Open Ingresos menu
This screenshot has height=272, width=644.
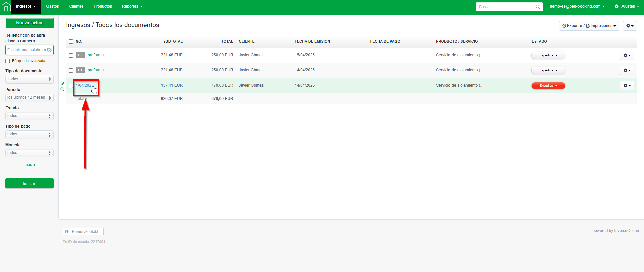26,7
